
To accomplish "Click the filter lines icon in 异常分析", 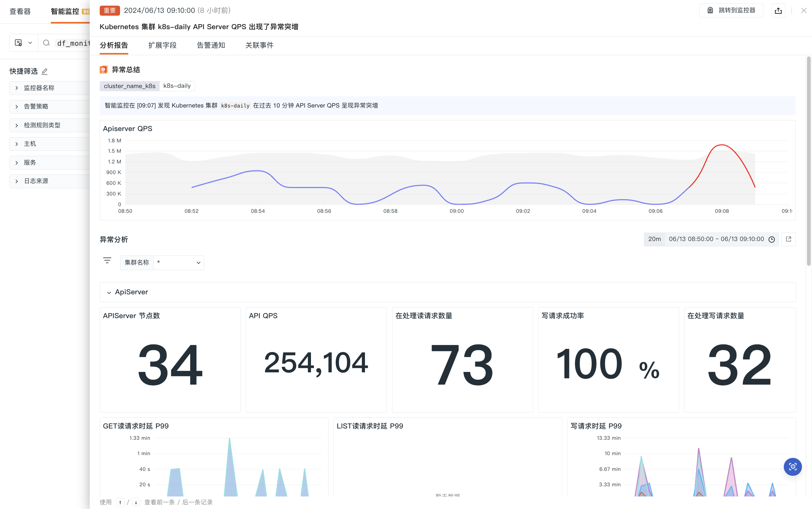I will pos(107,260).
